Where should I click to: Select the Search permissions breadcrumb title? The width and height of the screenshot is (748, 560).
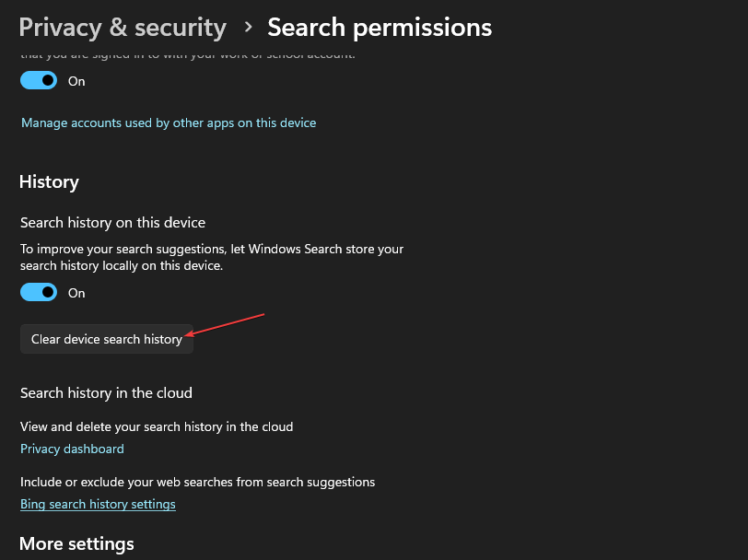tap(379, 27)
